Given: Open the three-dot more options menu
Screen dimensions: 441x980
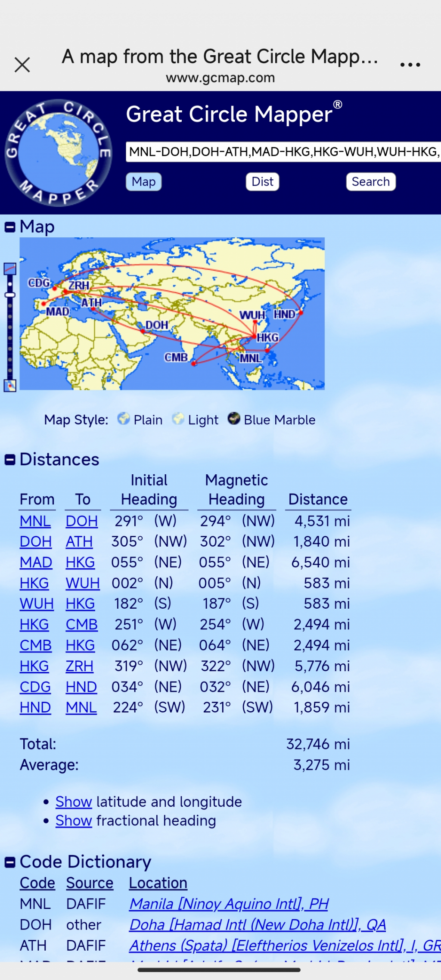Looking at the screenshot, I should (410, 65).
